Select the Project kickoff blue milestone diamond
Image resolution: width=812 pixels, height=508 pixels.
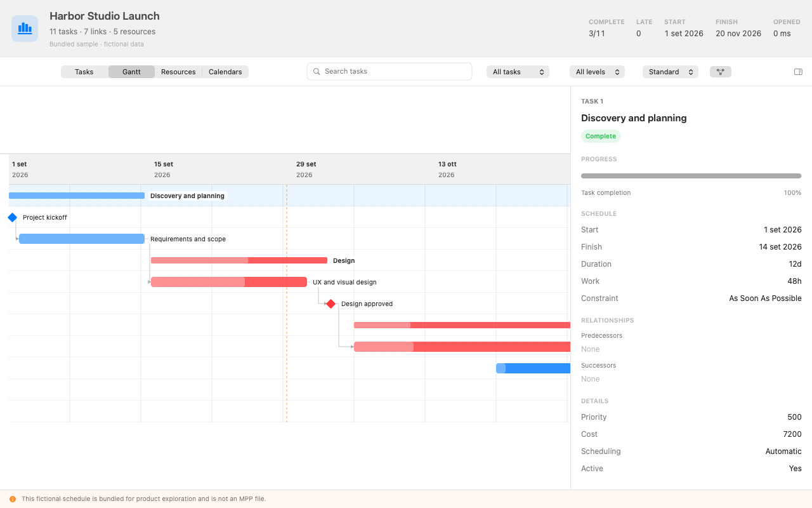pos(12,217)
